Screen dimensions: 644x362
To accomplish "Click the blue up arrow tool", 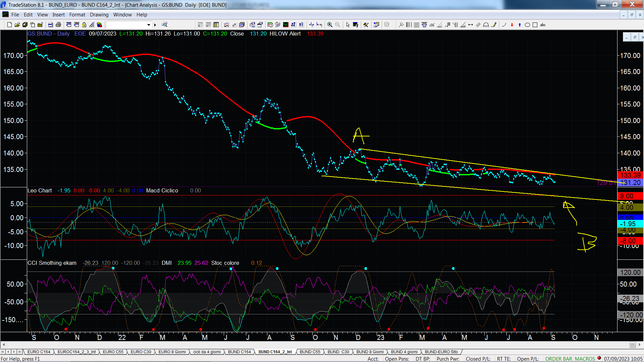I will (x=520, y=25).
